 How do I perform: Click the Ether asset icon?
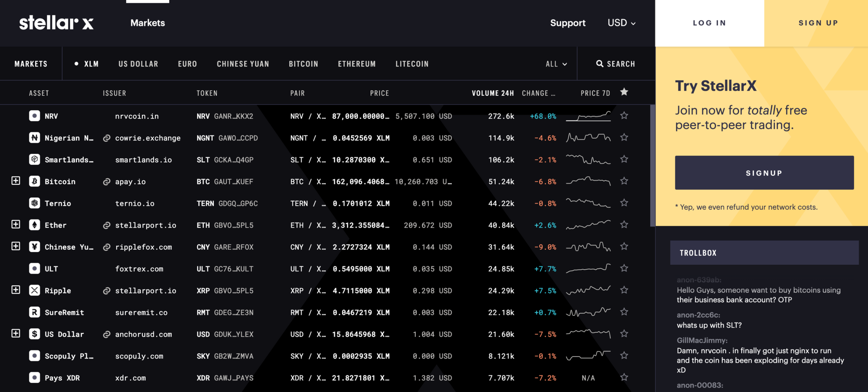34,225
